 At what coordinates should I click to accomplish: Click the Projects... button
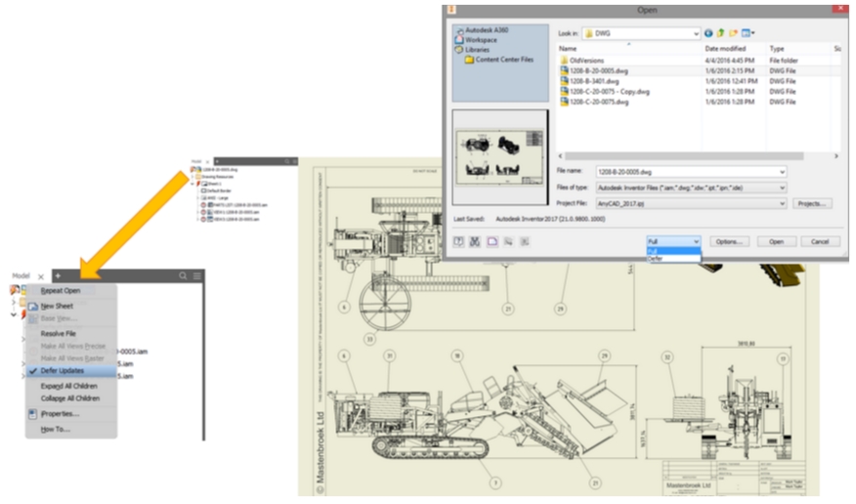pos(812,203)
